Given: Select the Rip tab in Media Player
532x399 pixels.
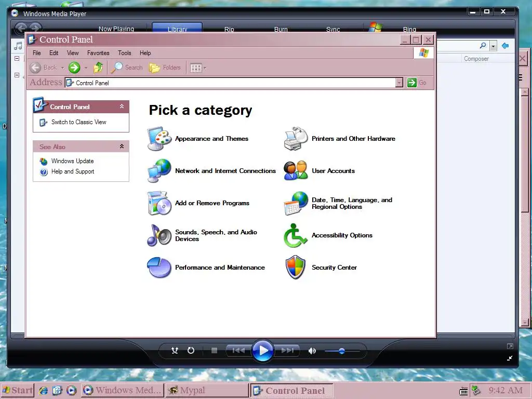Looking at the screenshot, I should point(229,29).
